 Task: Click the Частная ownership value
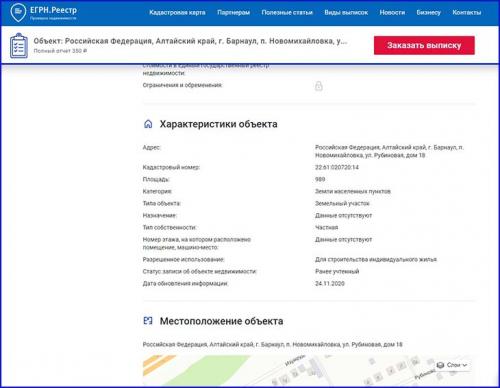[x=326, y=227]
